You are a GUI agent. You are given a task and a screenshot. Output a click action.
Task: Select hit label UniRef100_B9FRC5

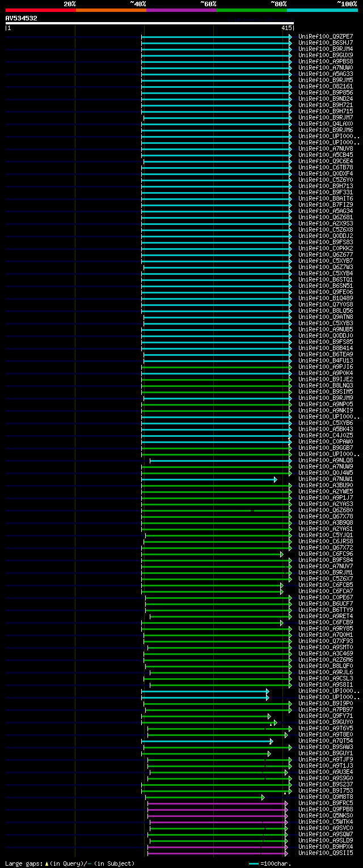[x=326, y=803]
